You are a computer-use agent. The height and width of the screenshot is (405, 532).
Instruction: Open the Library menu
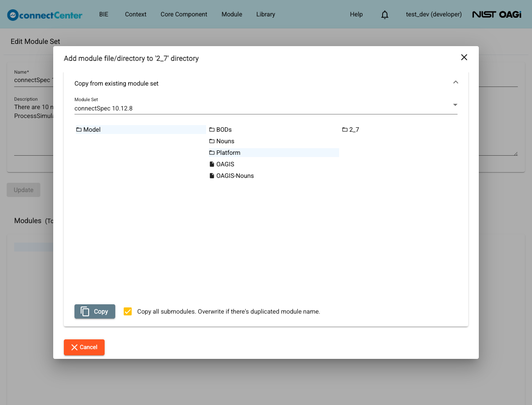[x=266, y=14]
